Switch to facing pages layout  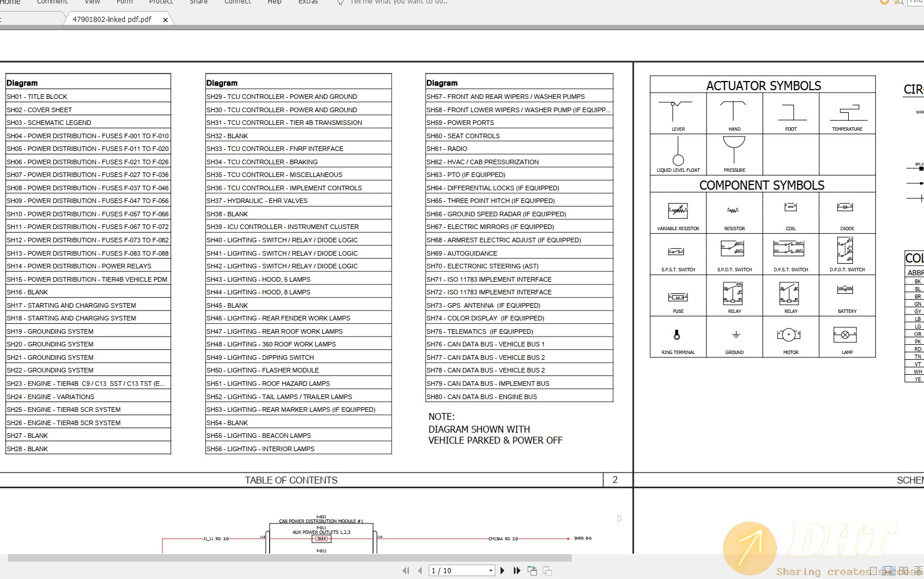(x=903, y=571)
